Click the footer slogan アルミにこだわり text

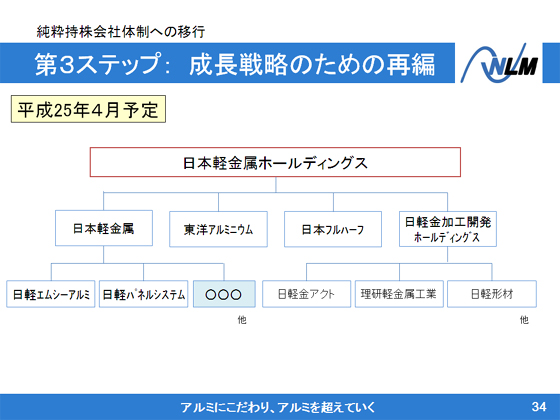[278, 407]
